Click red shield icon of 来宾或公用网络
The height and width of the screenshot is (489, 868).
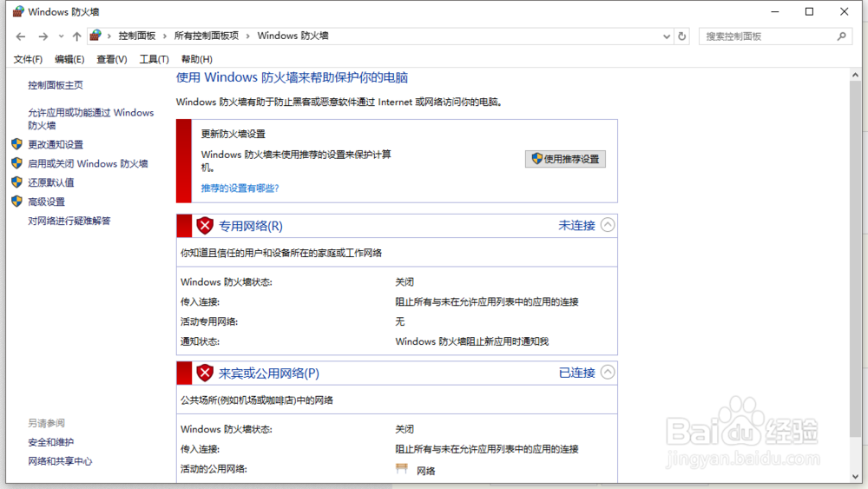click(205, 373)
